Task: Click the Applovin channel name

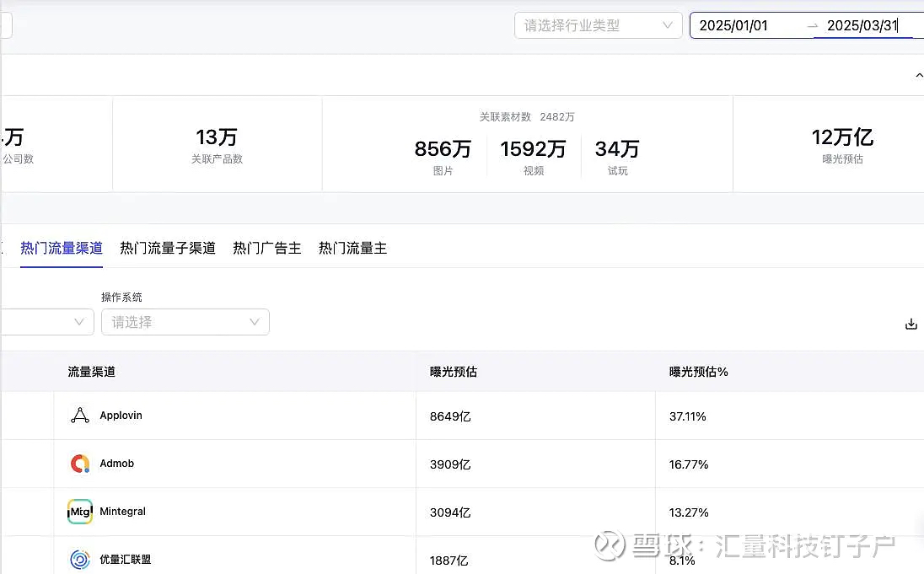Action: point(121,416)
